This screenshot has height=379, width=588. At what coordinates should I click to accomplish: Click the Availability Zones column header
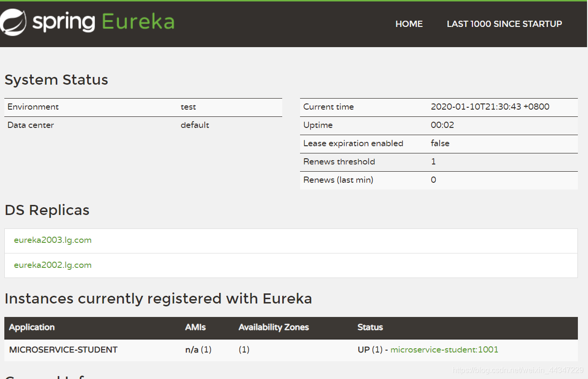pos(274,328)
